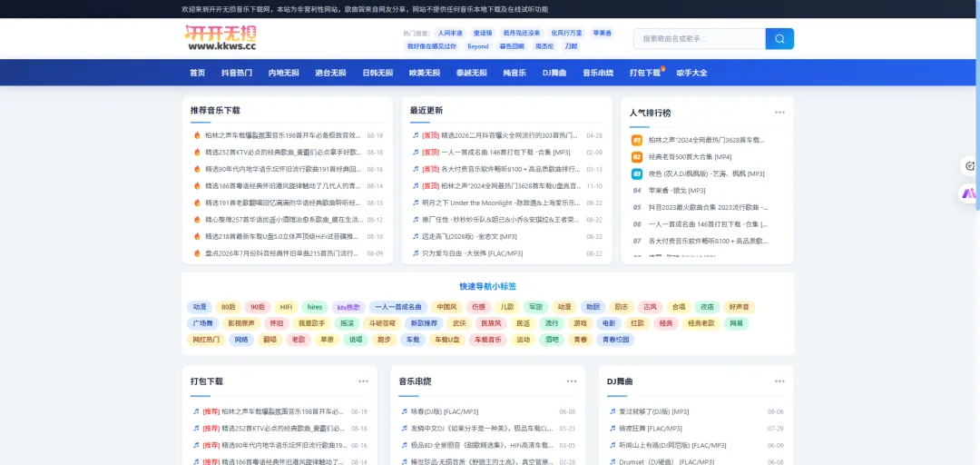Open the 我是歌手 quick tag
This screenshot has height=465, width=980.
[x=311, y=323]
